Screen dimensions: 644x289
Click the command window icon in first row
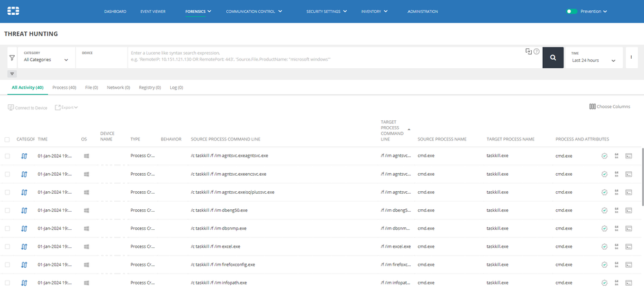(x=629, y=156)
